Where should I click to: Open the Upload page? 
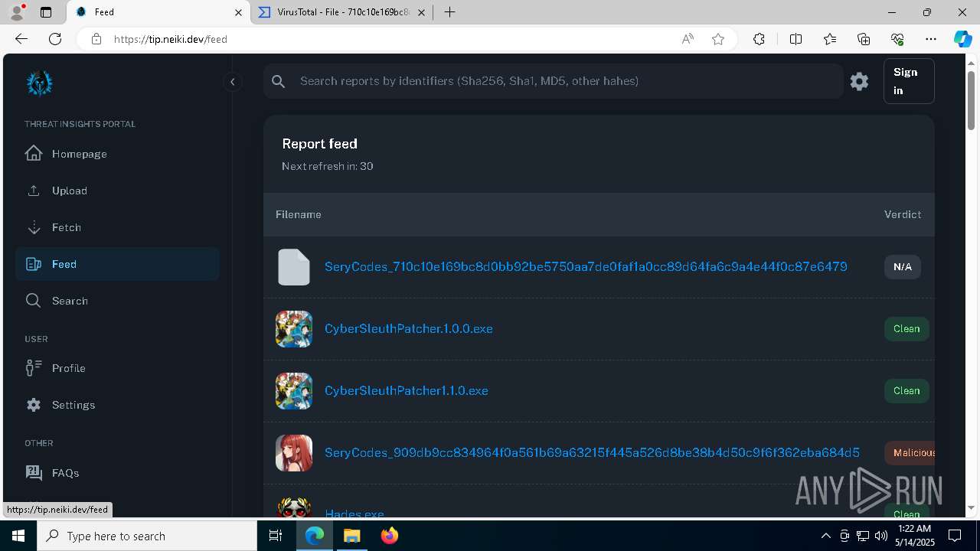pos(117,191)
